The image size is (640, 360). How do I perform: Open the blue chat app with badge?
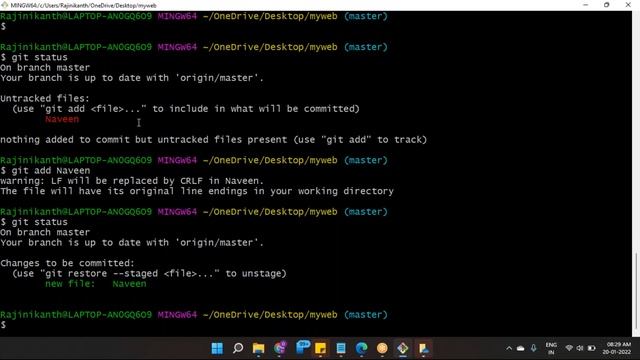click(x=302, y=348)
